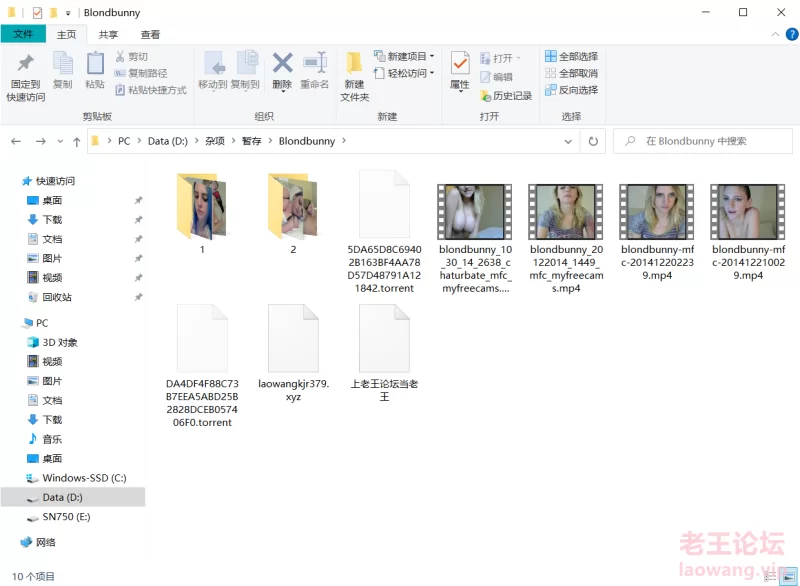Refresh the current folder view
The height and width of the screenshot is (586, 800).
(x=593, y=141)
